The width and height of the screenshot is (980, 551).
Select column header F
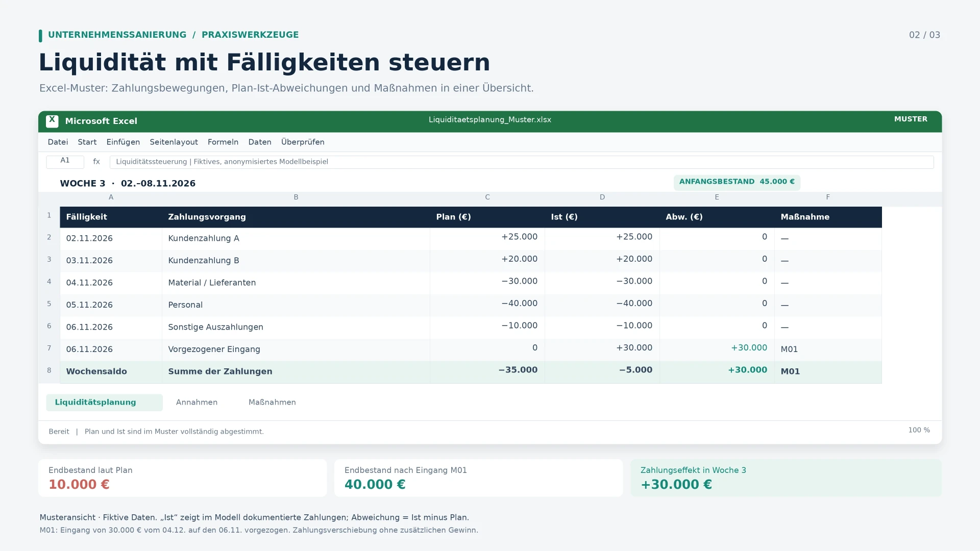click(828, 197)
